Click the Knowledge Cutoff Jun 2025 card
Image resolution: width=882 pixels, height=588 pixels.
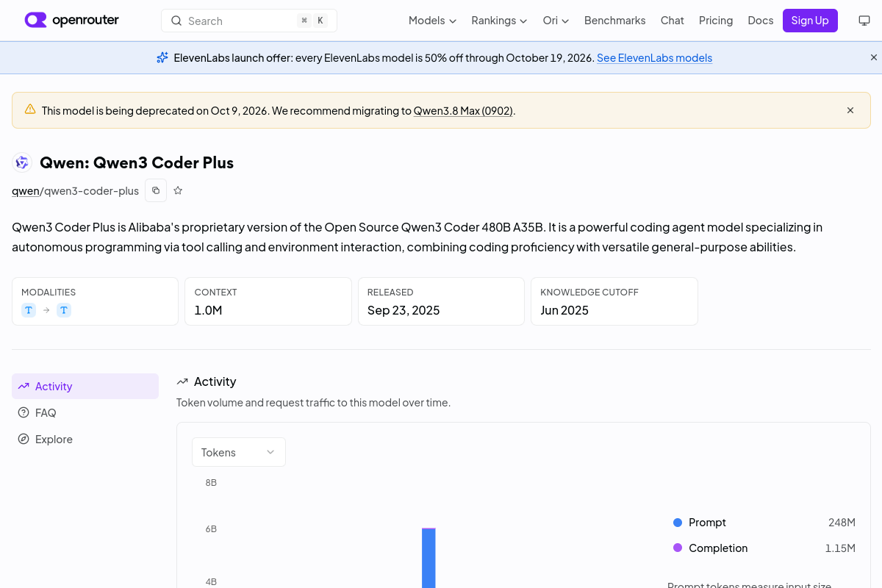[x=614, y=301]
